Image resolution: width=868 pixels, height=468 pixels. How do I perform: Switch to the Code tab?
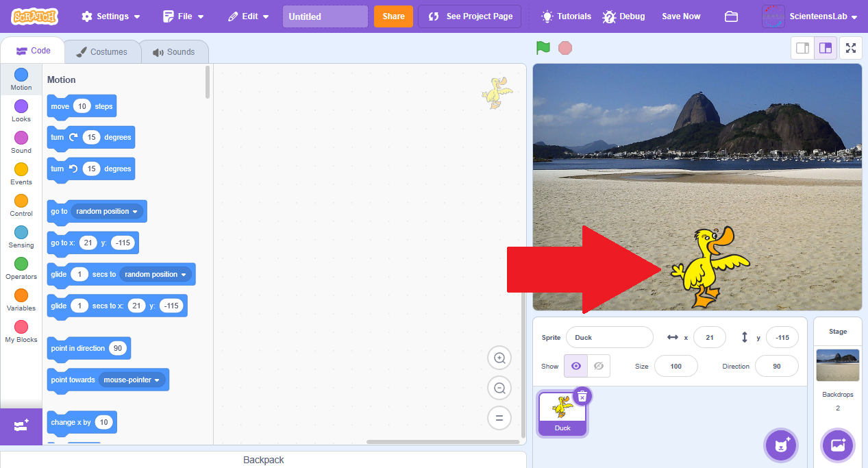33,51
